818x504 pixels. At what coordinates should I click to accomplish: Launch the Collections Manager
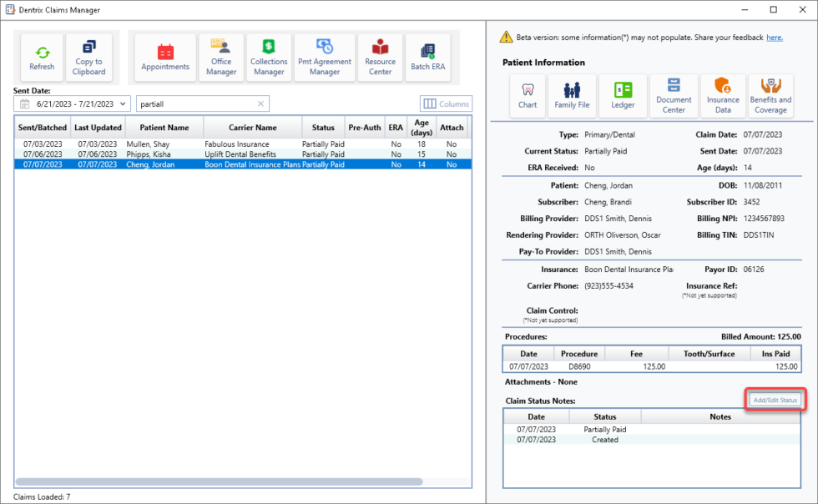point(269,57)
